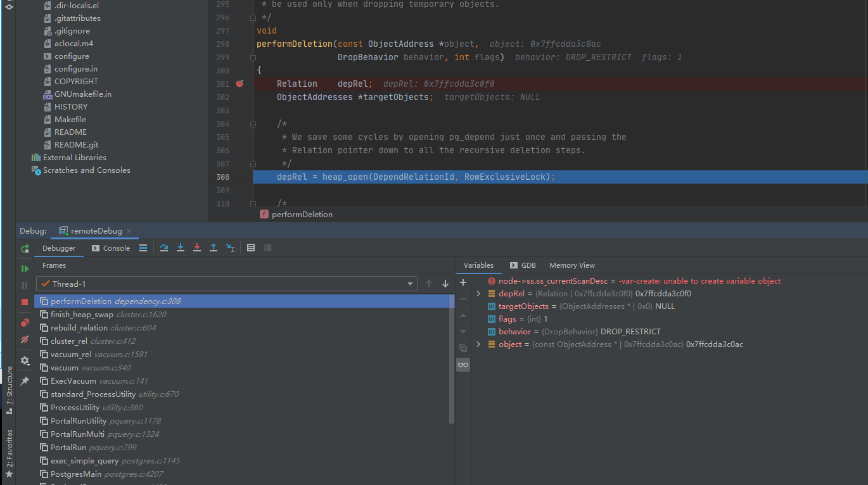Select the targetObjects variable row
This screenshot has height=485, width=868.
[x=670, y=306]
